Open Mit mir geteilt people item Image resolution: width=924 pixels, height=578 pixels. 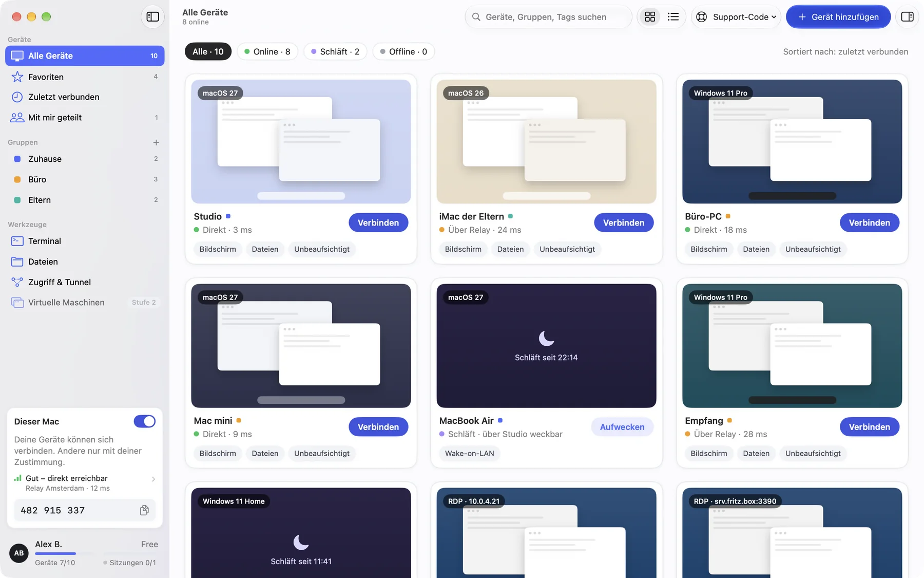[x=85, y=118]
